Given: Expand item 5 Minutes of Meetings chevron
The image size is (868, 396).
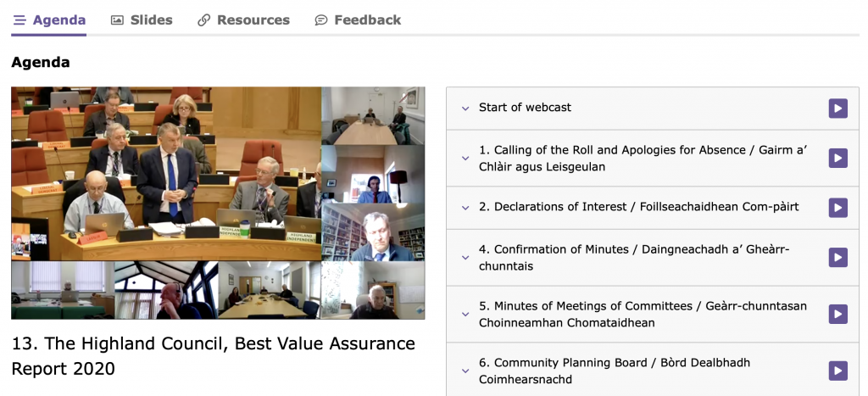Looking at the screenshot, I should [x=465, y=314].
